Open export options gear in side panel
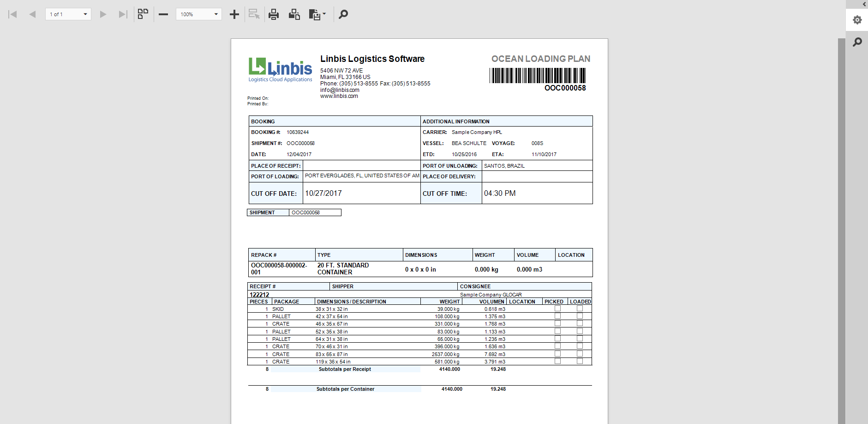Viewport: 868px width, 424px height. tap(857, 20)
